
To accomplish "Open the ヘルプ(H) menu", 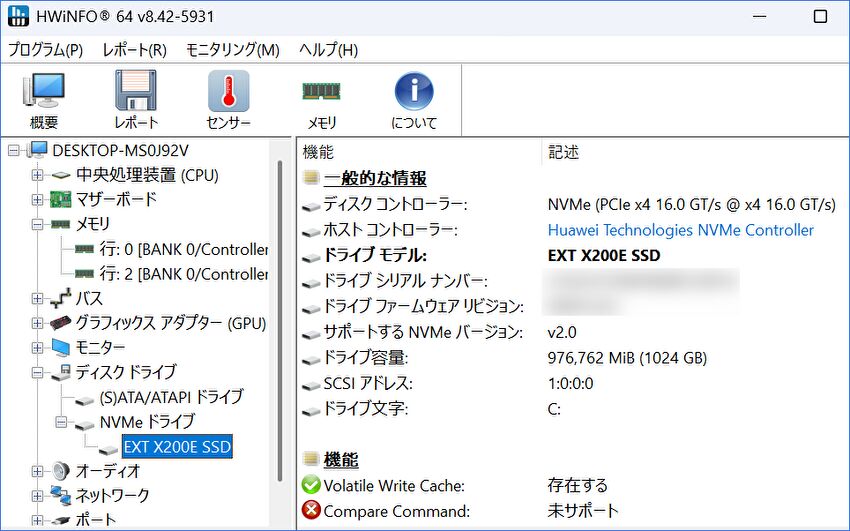I will tap(328, 50).
